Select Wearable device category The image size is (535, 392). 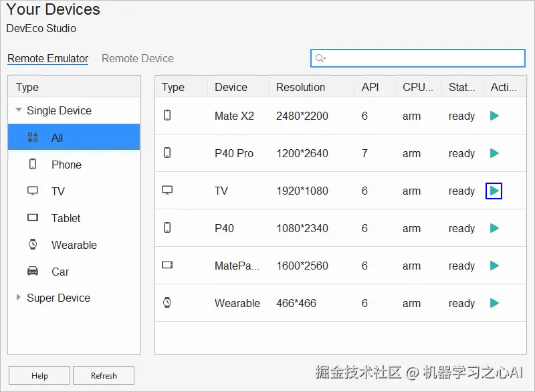tap(74, 245)
